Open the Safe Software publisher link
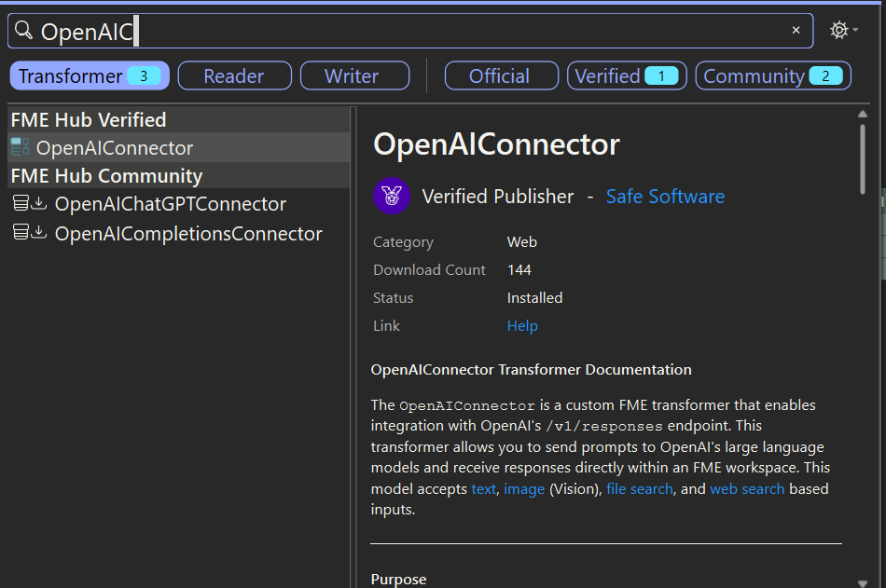 (x=665, y=197)
